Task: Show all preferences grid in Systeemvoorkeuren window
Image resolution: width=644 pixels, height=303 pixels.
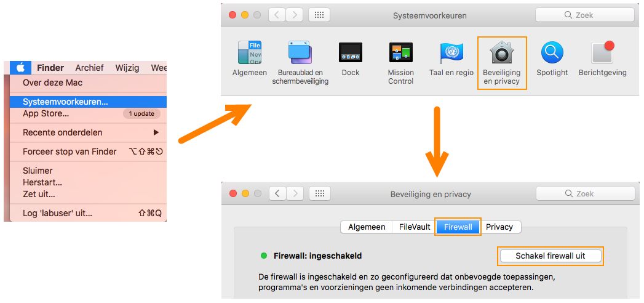Action: (319, 15)
